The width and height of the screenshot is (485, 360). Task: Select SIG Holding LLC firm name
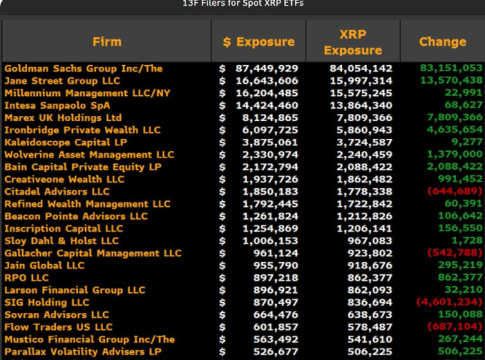tap(47, 302)
